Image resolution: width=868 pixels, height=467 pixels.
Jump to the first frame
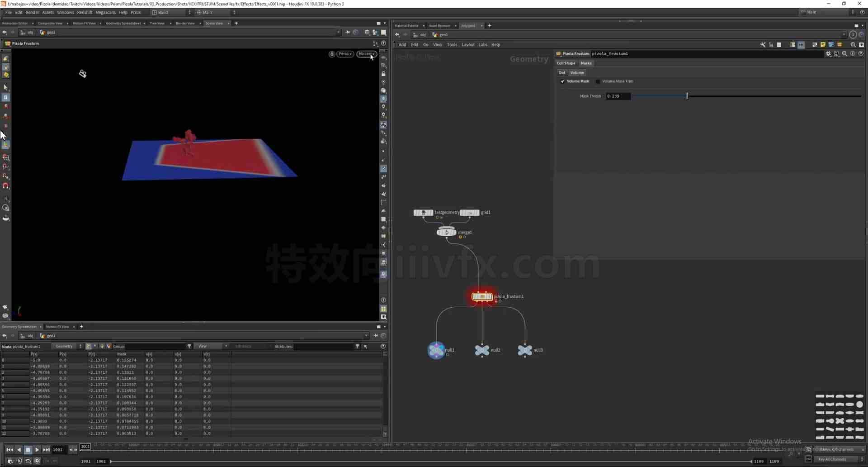tap(9, 449)
